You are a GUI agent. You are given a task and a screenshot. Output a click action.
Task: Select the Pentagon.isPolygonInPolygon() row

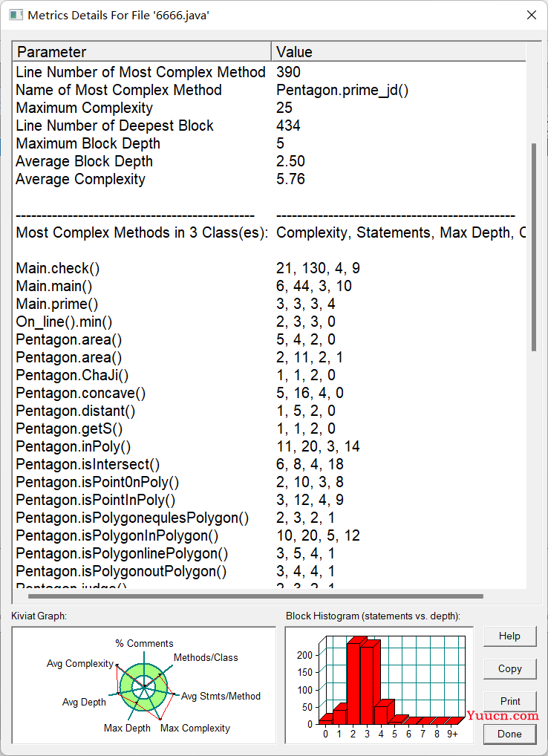270,535
